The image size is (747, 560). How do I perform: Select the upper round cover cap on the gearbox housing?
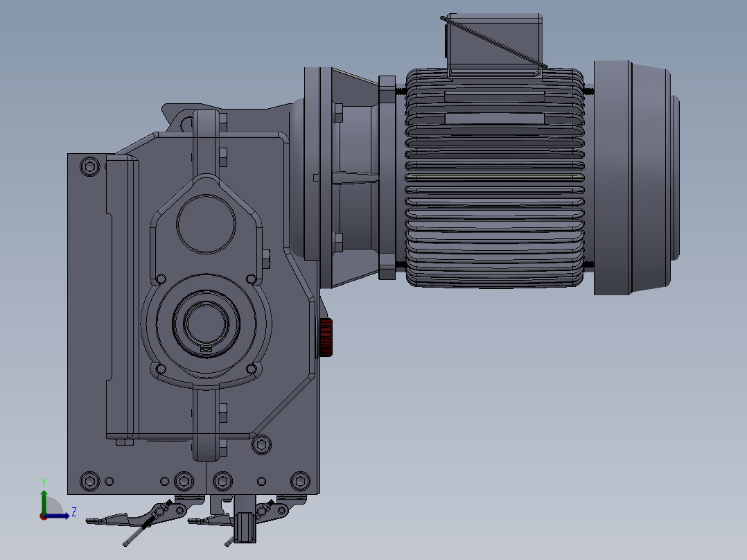coord(206,224)
